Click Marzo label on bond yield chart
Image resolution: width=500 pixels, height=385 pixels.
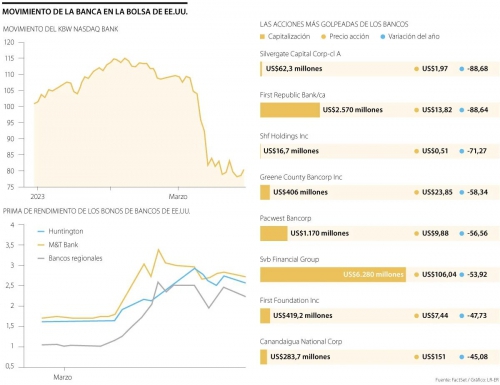63,377
